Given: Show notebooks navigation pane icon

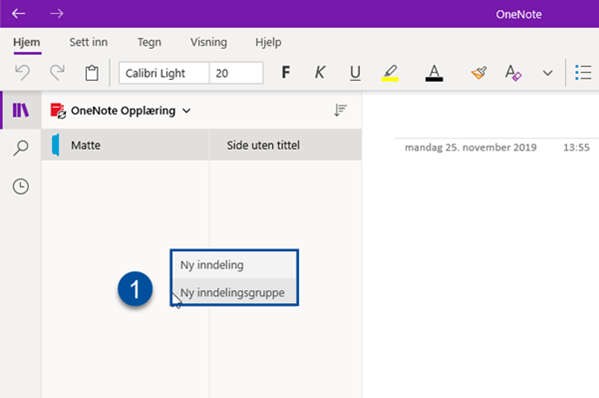Looking at the screenshot, I should click(x=21, y=110).
